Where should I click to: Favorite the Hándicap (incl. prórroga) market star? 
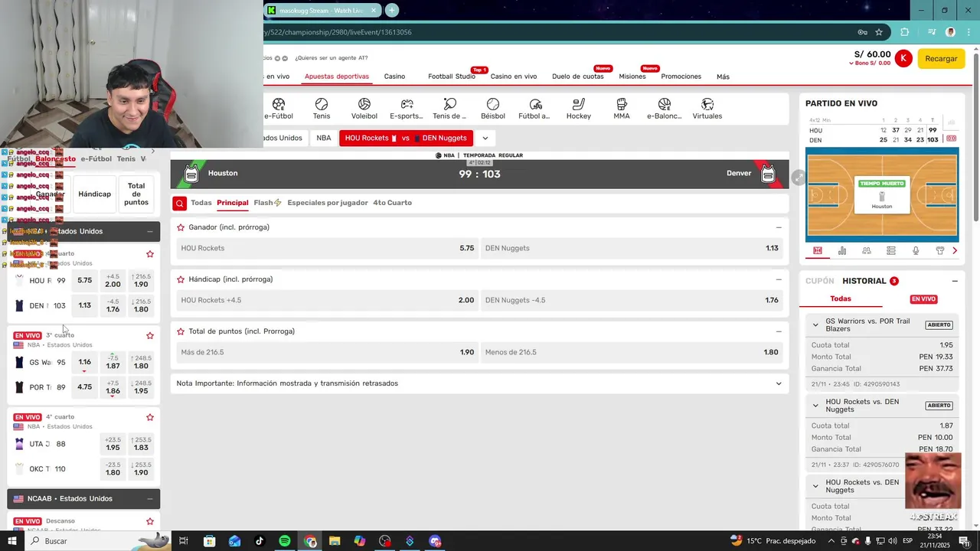coord(181,279)
